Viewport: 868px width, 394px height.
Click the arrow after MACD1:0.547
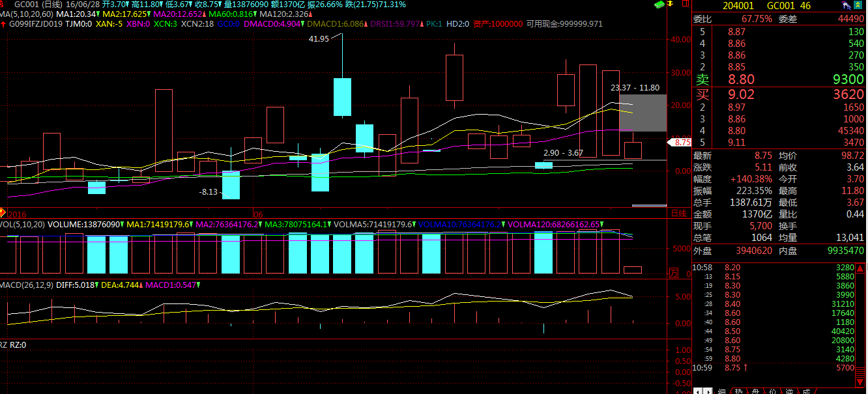click(x=199, y=285)
